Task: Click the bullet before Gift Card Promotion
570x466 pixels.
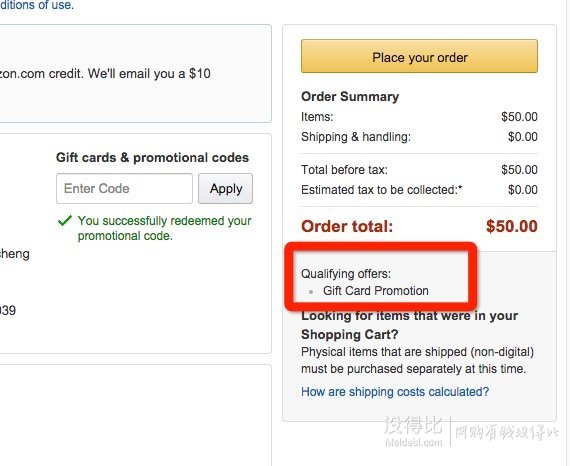Action: [x=311, y=292]
